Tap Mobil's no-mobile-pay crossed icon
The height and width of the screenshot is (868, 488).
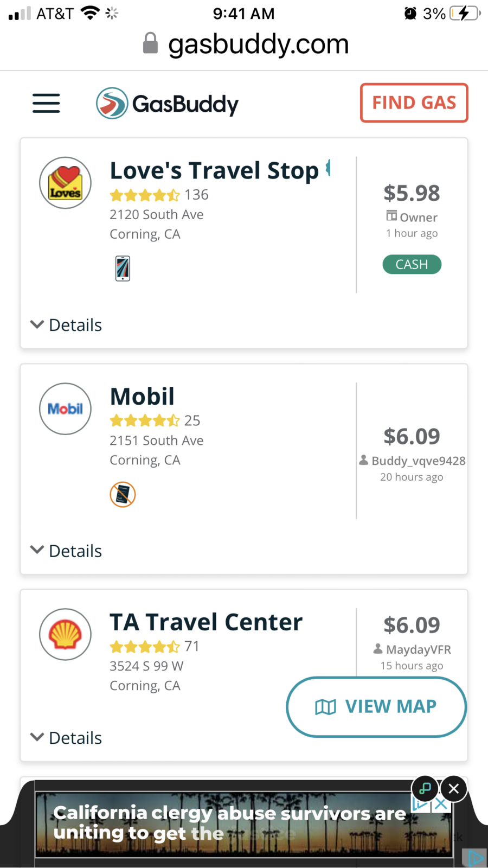click(123, 494)
